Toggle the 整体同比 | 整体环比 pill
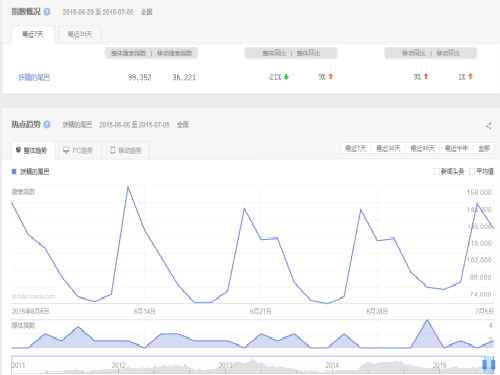This screenshot has width=500, height=375. 291,53
